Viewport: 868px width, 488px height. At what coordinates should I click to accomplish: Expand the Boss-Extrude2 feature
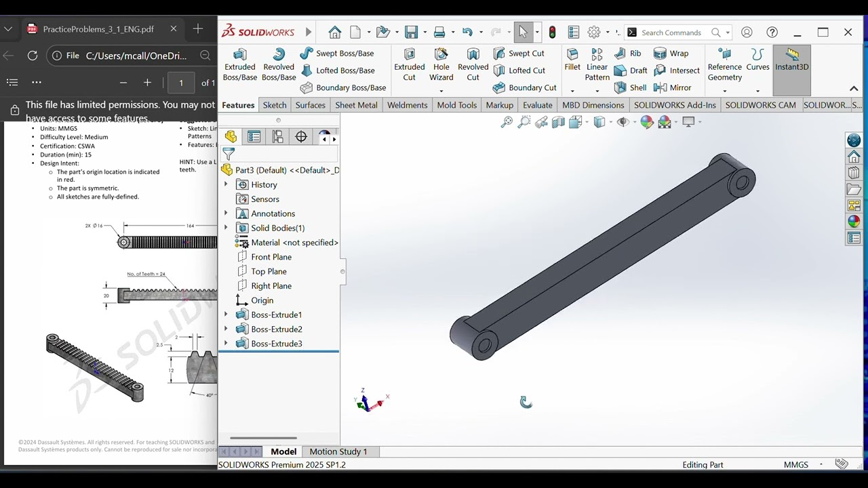point(226,329)
